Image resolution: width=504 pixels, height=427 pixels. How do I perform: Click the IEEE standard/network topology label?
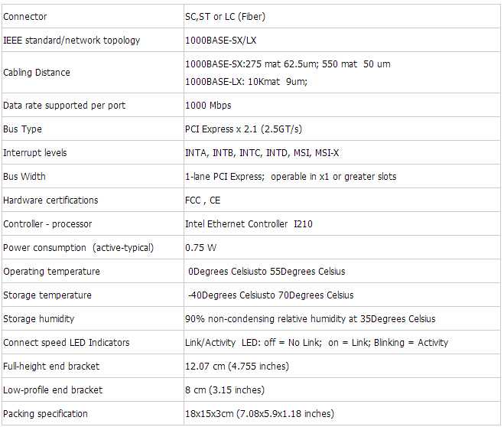coord(71,41)
